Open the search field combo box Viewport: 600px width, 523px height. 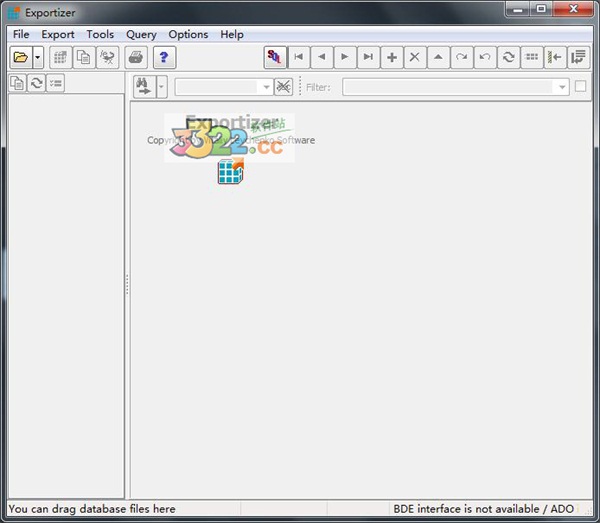223,87
